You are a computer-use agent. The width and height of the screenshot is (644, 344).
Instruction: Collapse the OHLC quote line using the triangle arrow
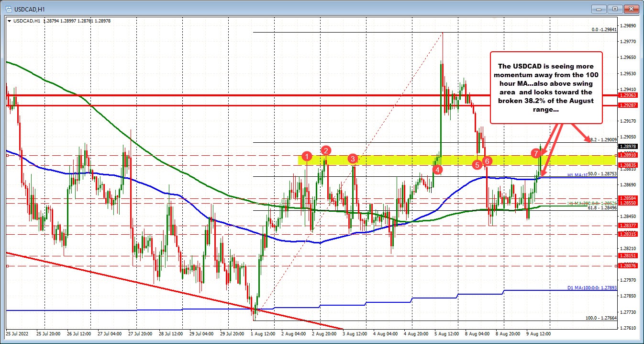point(9,21)
